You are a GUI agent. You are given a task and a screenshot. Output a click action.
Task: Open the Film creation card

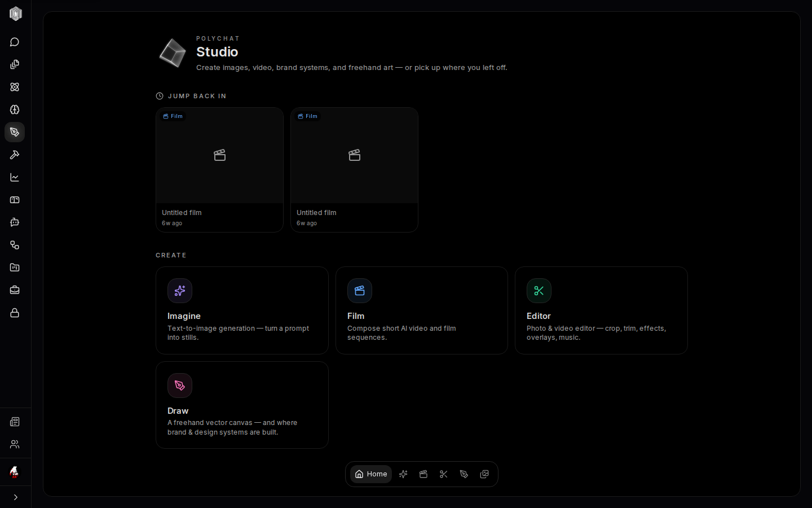pos(422,310)
